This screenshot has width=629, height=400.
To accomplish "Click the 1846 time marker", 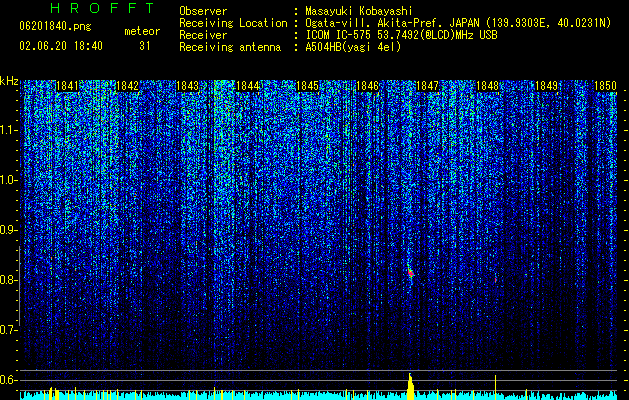I will pos(367,86).
